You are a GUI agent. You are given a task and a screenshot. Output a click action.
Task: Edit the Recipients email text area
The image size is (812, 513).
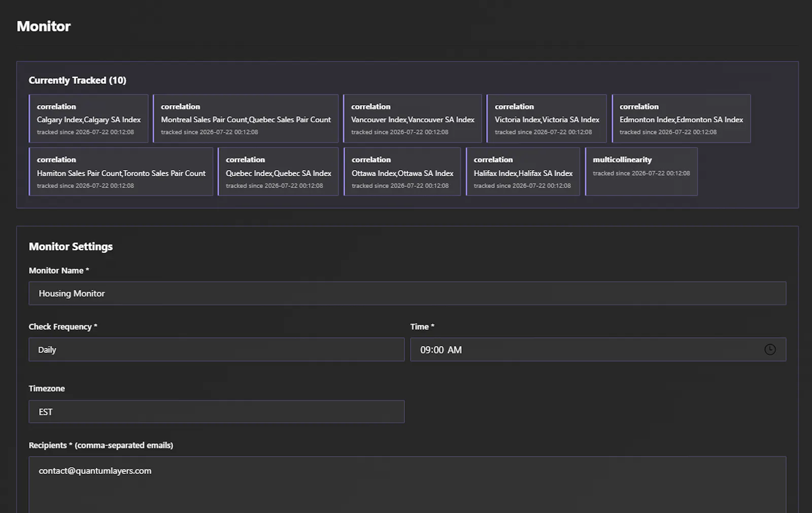click(408, 485)
